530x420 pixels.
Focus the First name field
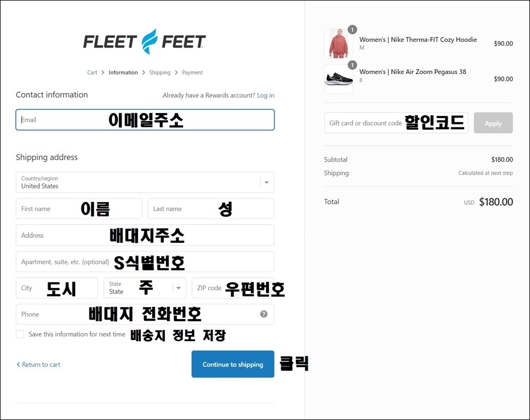pos(79,209)
